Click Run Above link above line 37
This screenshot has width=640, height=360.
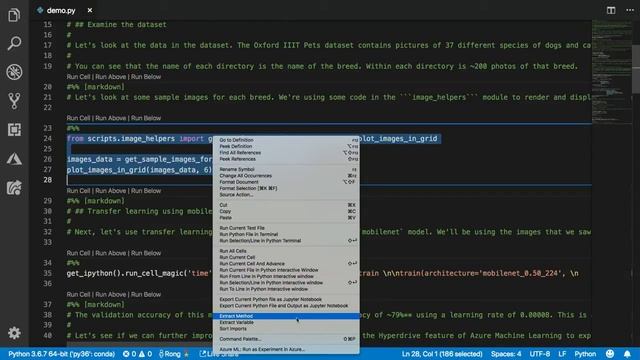tap(111, 294)
